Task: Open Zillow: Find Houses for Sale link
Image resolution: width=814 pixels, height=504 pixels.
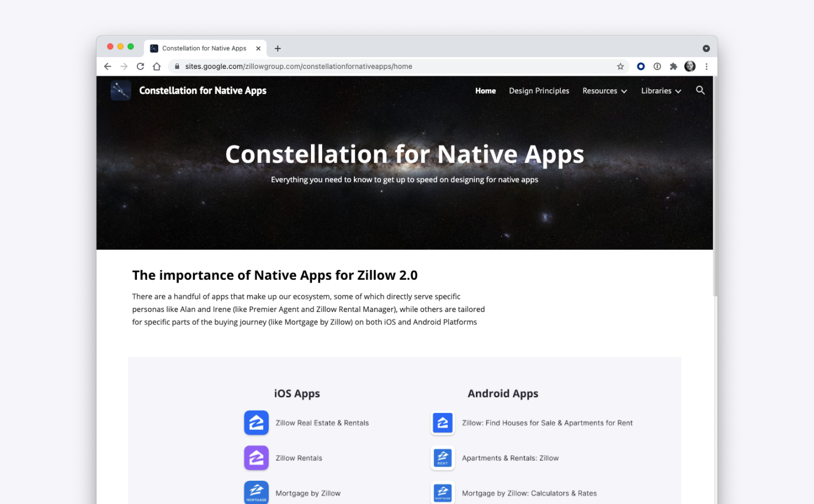Action: click(x=547, y=423)
